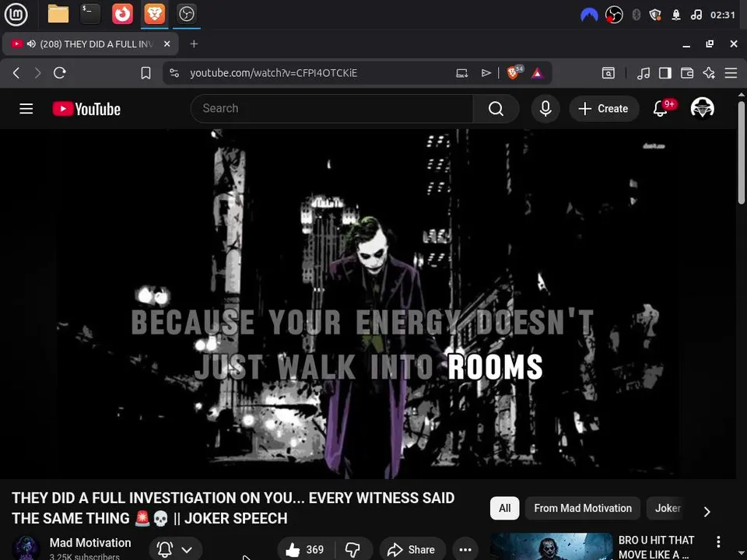This screenshot has height=560, width=747.
Task: Show more filter chips with right arrow
Action: pyautogui.click(x=707, y=511)
